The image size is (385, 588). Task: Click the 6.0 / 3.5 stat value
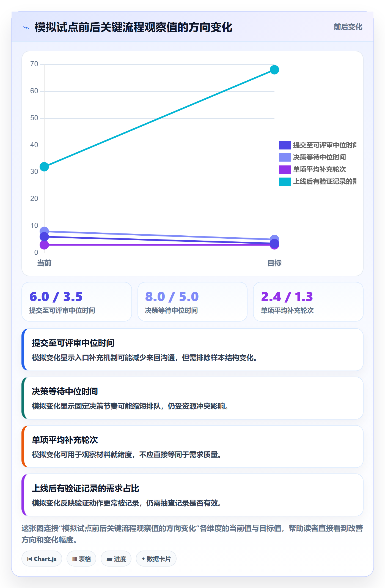pos(56,297)
